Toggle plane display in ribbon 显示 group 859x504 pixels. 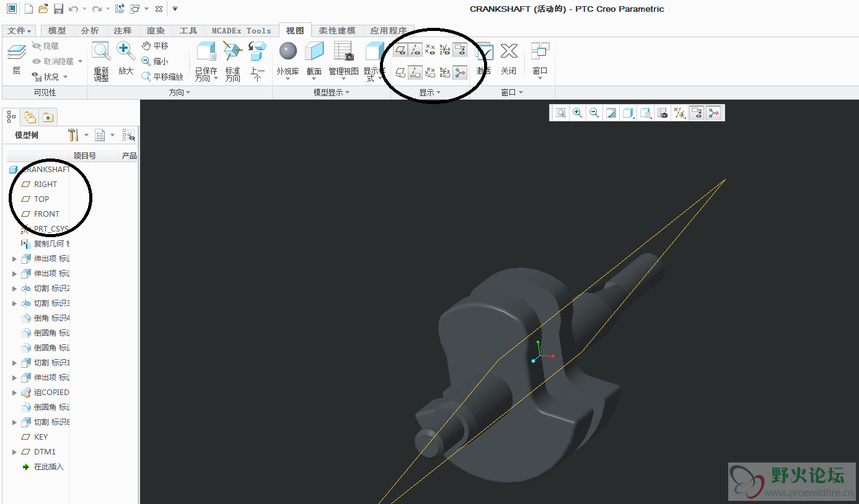400,50
